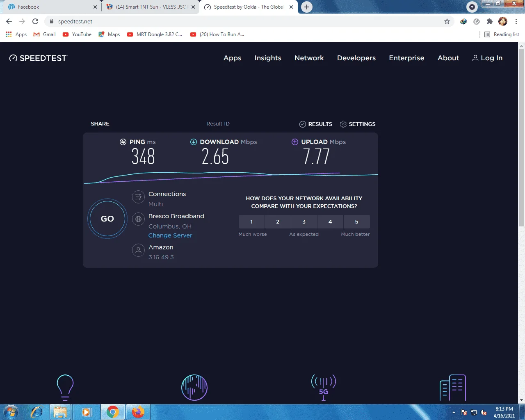Rate network availability 3

(304, 221)
